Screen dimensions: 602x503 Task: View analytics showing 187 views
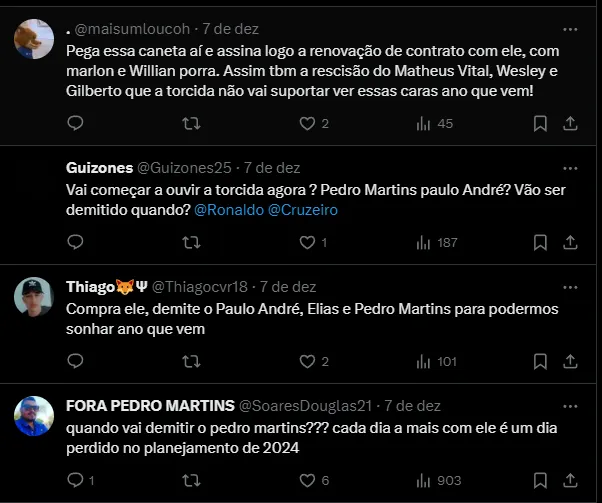point(436,242)
